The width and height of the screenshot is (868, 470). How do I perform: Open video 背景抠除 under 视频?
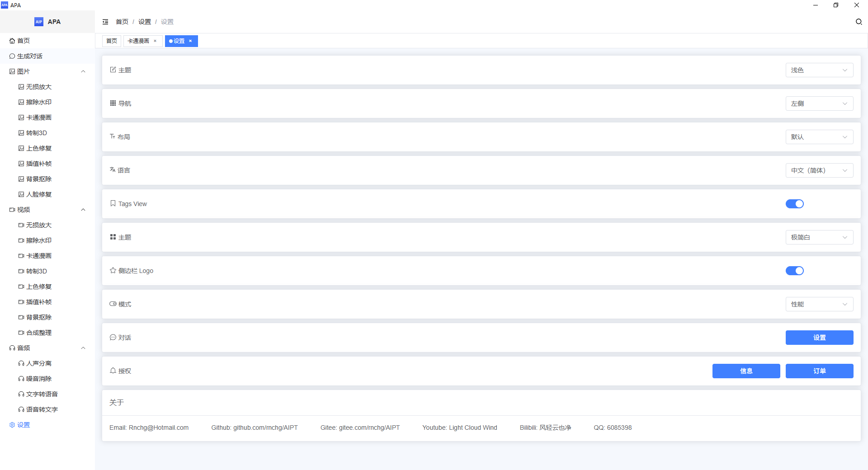47,317
